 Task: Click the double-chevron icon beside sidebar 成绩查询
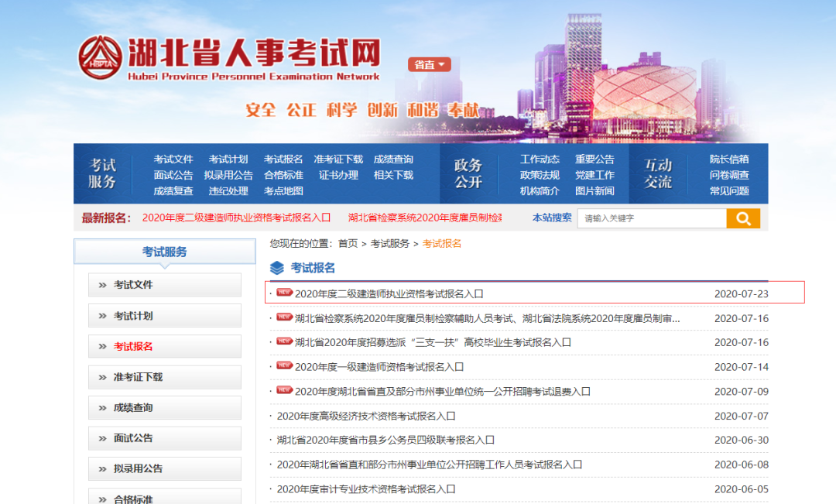point(102,408)
